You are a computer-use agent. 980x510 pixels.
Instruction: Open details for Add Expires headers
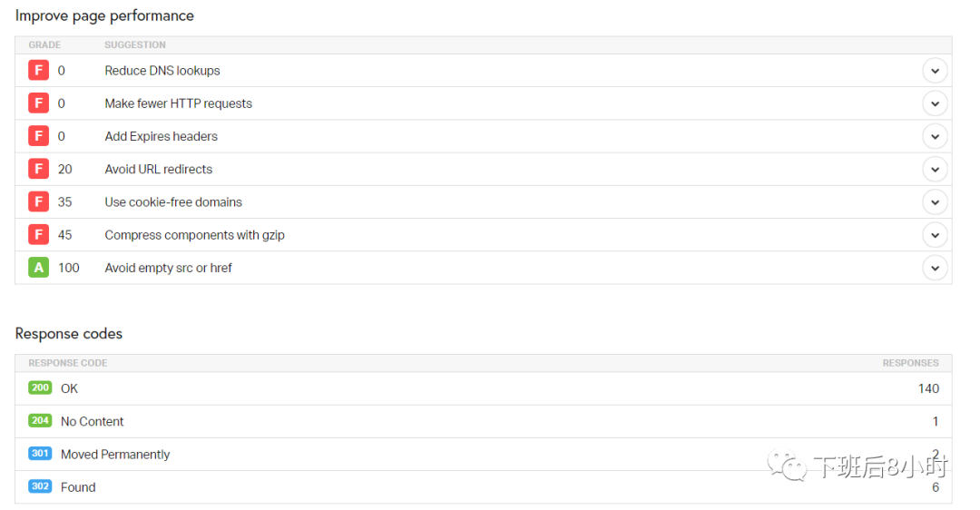click(935, 136)
